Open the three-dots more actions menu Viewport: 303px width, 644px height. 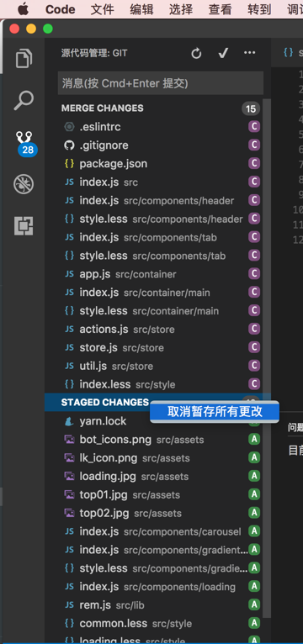click(249, 53)
